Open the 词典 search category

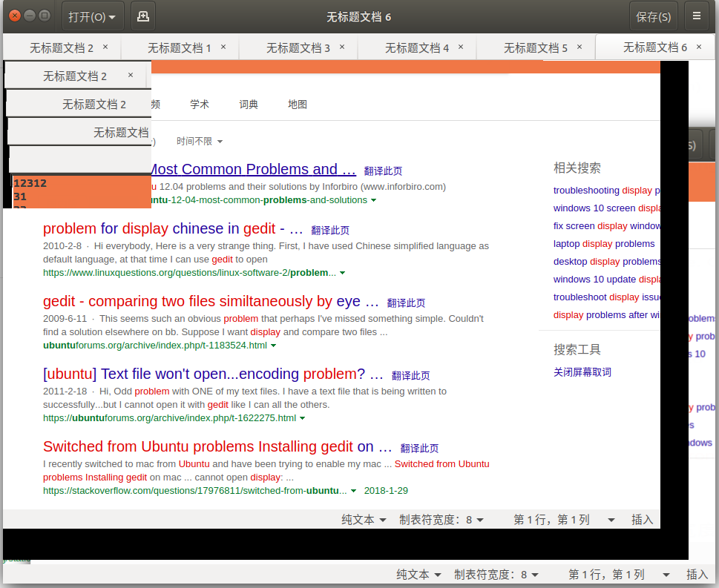249,105
